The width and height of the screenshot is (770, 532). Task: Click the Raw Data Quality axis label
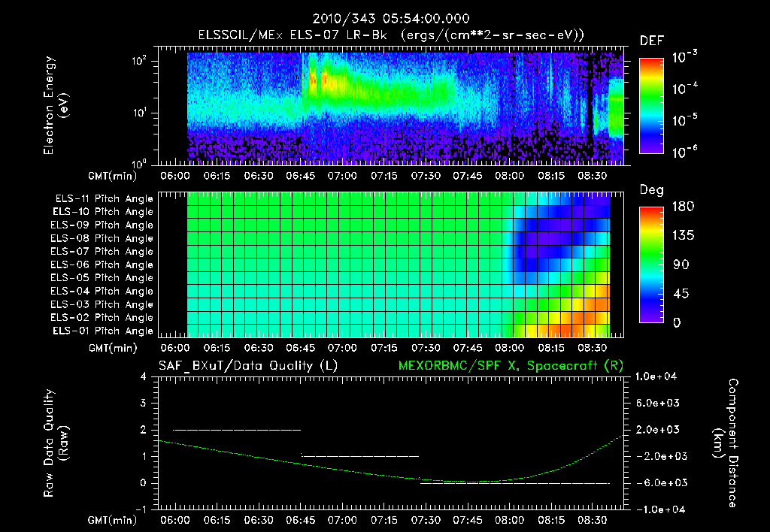click(x=56, y=443)
